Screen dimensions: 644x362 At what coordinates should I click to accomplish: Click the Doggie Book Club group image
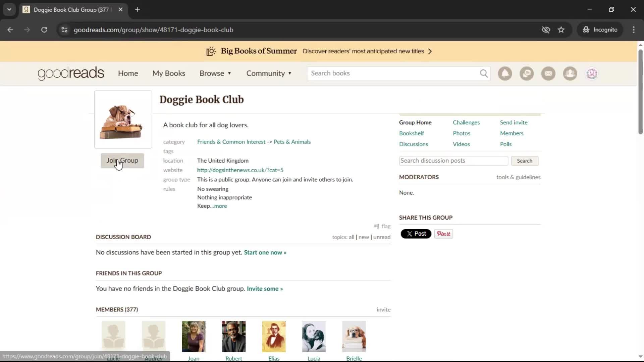[x=123, y=120]
